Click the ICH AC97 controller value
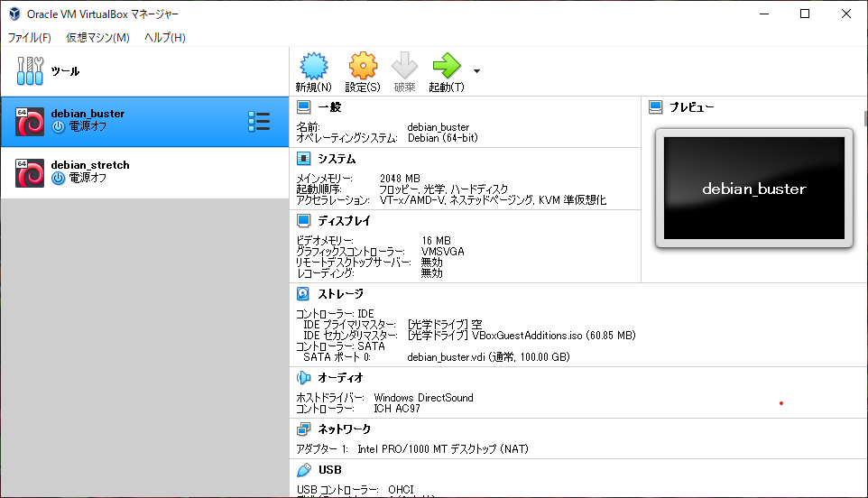This screenshot has width=868, height=498. pos(397,409)
